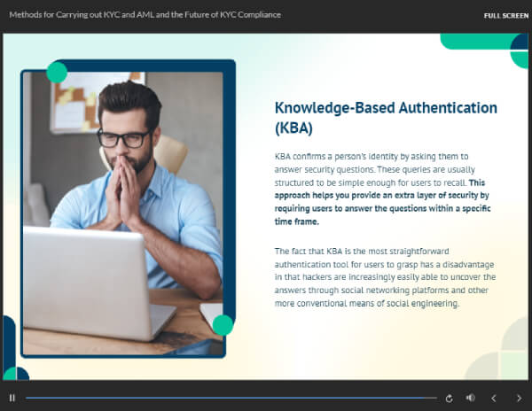Click the man's glasses in the photo
The width and height of the screenshot is (532, 411).
[x=124, y=137]
